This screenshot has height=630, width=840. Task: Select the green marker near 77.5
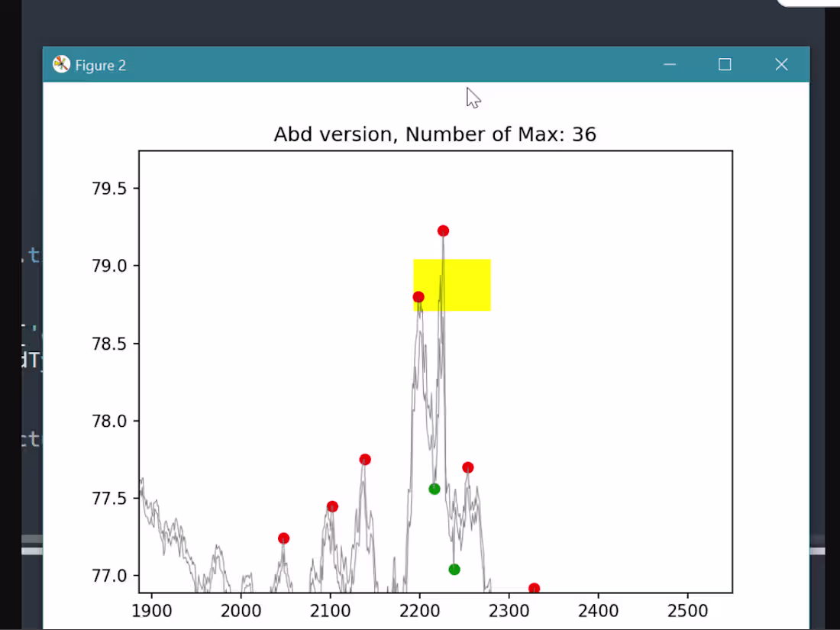[x=435, y=489]
